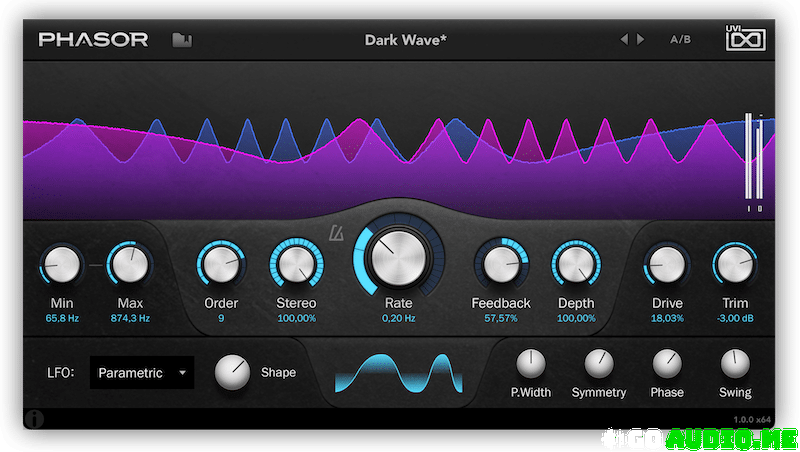Click the Min-Max link line
Viewport: 800px width, 452px height.
[96, 265]
